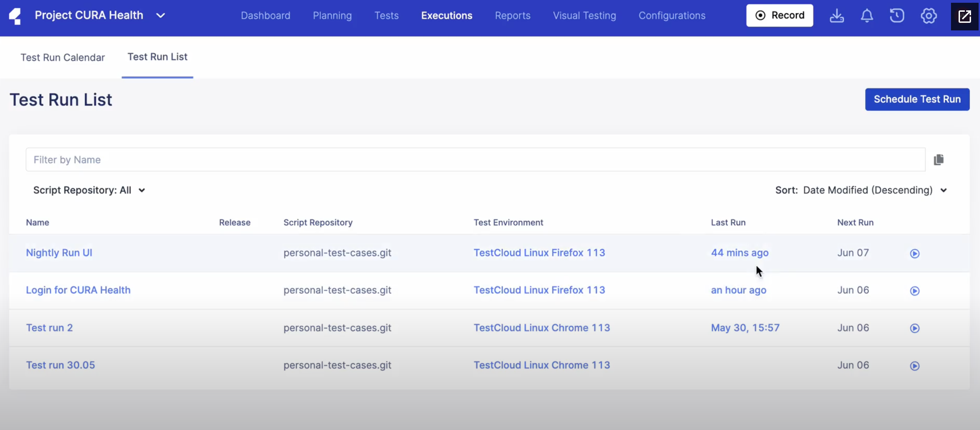Open the download/export icon

pyautogui.click(x=837, y=16)
